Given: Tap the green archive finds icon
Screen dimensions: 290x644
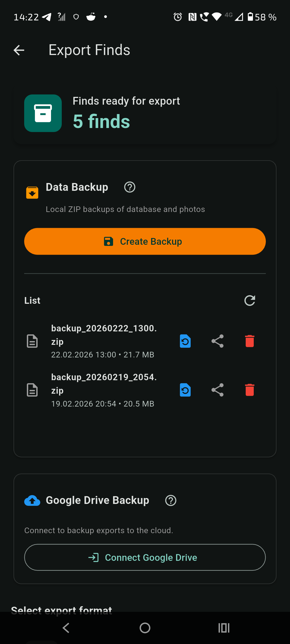Looking at the screenshot, I should pos(43,113).
